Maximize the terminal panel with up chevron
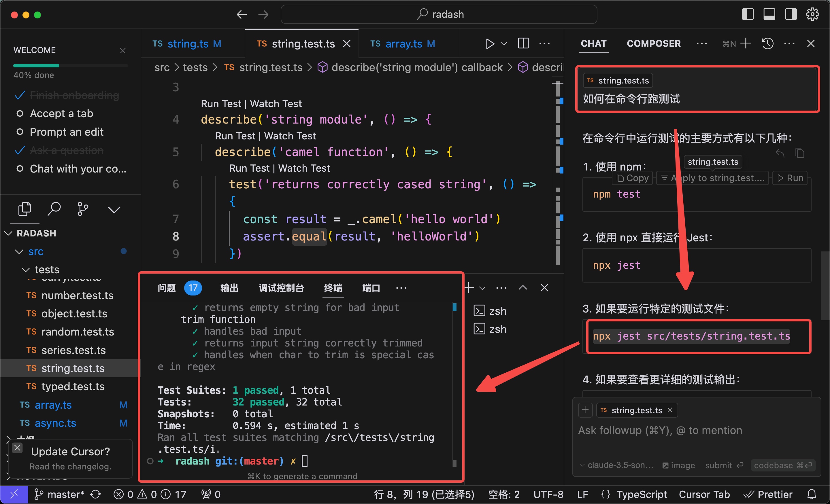830x504 pixels. [x=523, y=287]
